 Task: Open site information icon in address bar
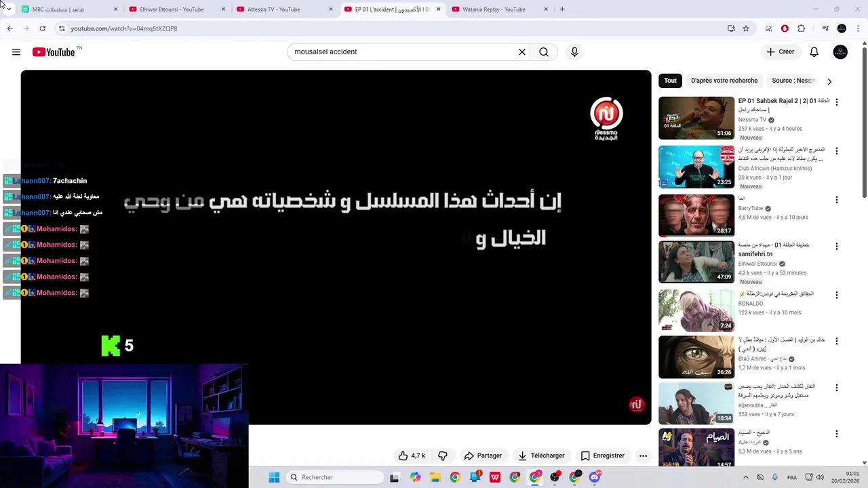coord(62,28)
